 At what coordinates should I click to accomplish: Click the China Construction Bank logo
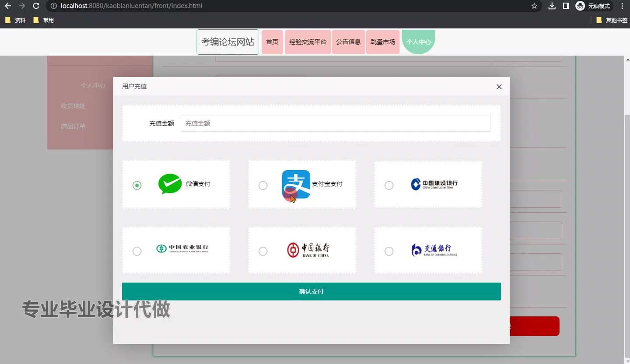point(434,184)
